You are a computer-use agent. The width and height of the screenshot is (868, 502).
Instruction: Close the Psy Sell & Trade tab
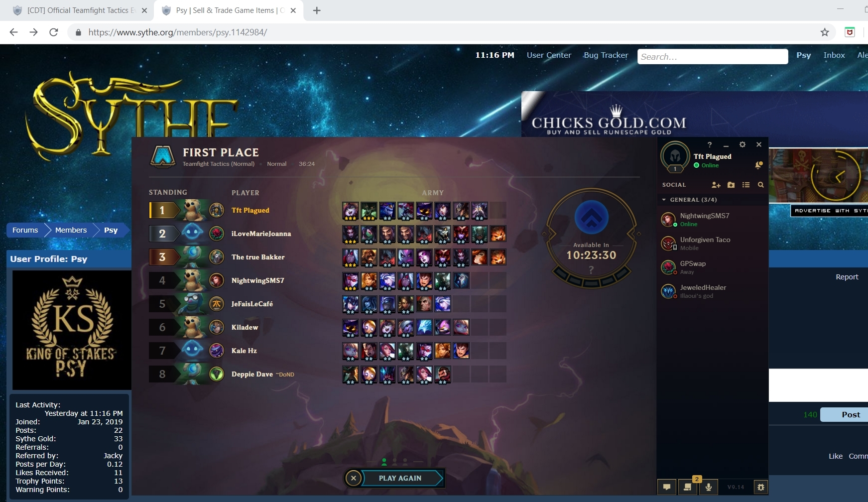point(293,10)
